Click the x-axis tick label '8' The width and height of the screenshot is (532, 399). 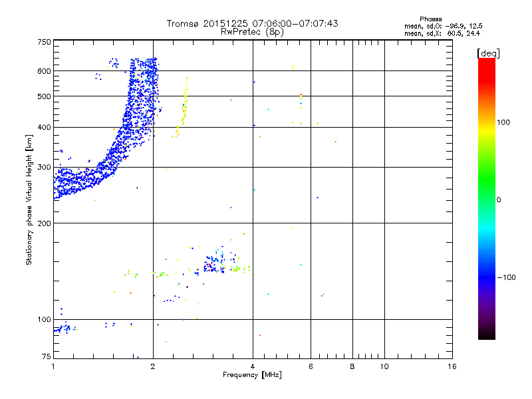click(x=352, y=366)
